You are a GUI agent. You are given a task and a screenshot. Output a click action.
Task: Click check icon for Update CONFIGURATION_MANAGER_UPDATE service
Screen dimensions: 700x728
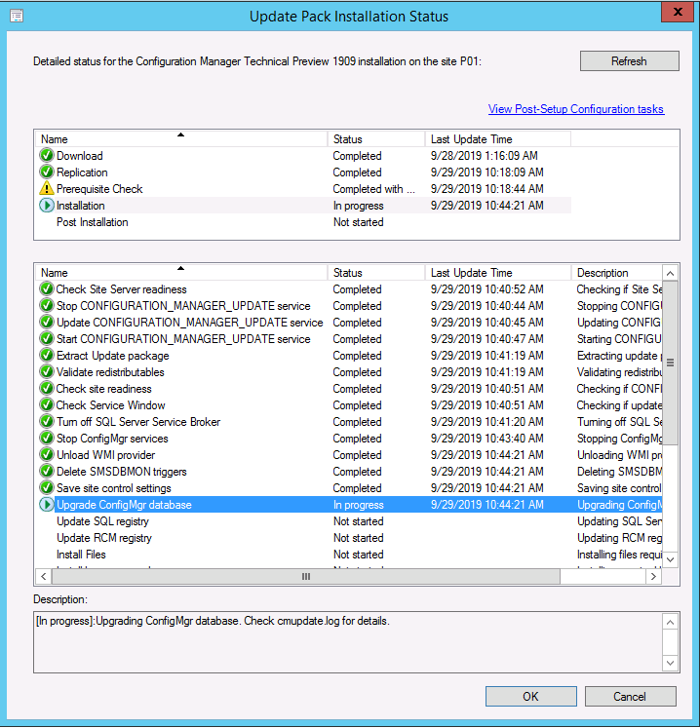click(x=47, y=323)
